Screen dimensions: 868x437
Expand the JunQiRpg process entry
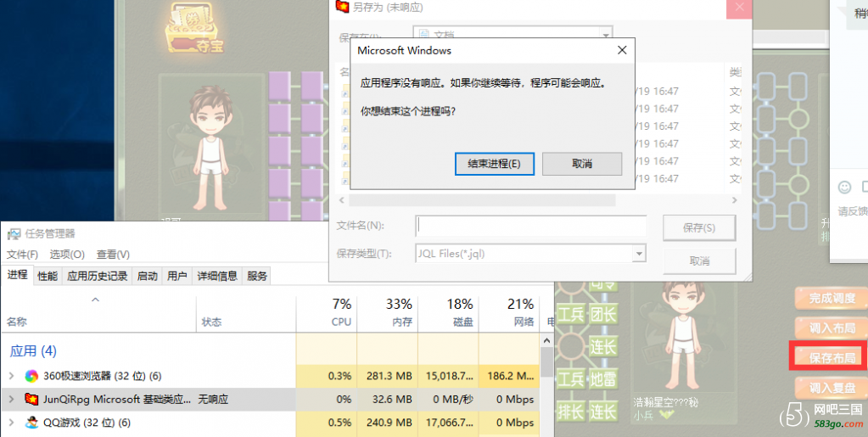pyautogui.click(x=11, y=399)
